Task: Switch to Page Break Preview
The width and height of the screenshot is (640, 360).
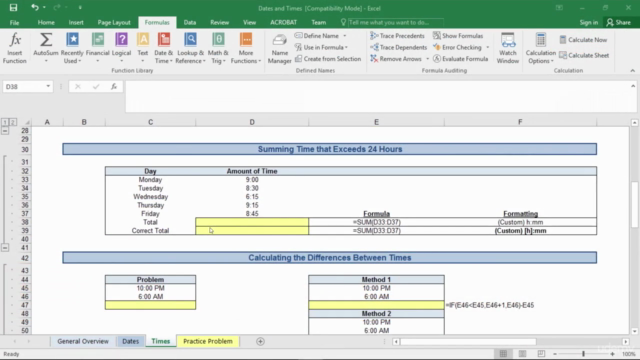Action: click(541, 354)
